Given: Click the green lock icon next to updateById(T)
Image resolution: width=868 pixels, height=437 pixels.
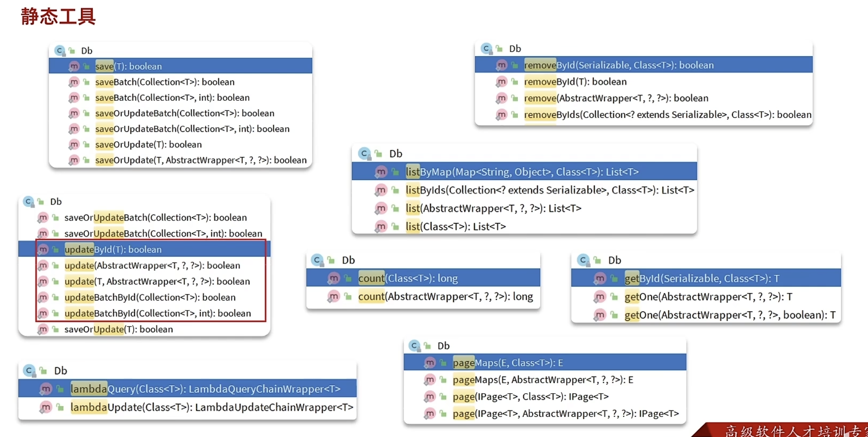Looking at the screenshot, I should 56,249.
